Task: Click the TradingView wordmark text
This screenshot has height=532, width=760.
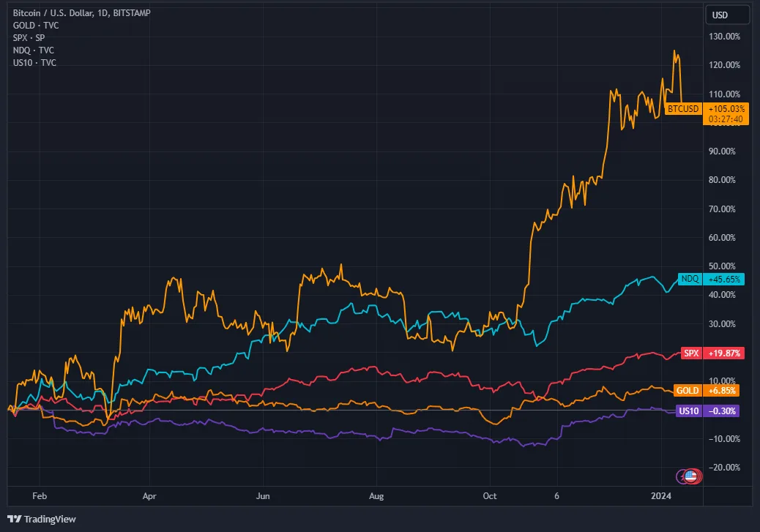Action: point(50,519)
